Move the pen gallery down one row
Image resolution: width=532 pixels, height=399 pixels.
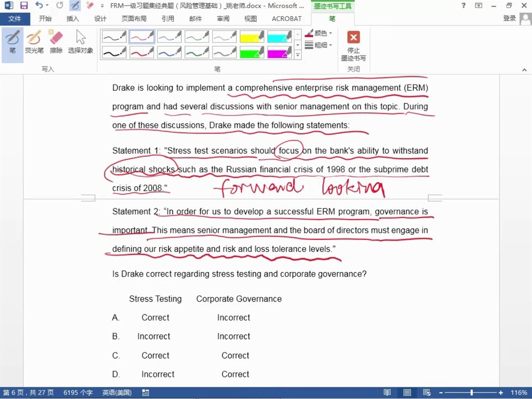click(298, 45)
